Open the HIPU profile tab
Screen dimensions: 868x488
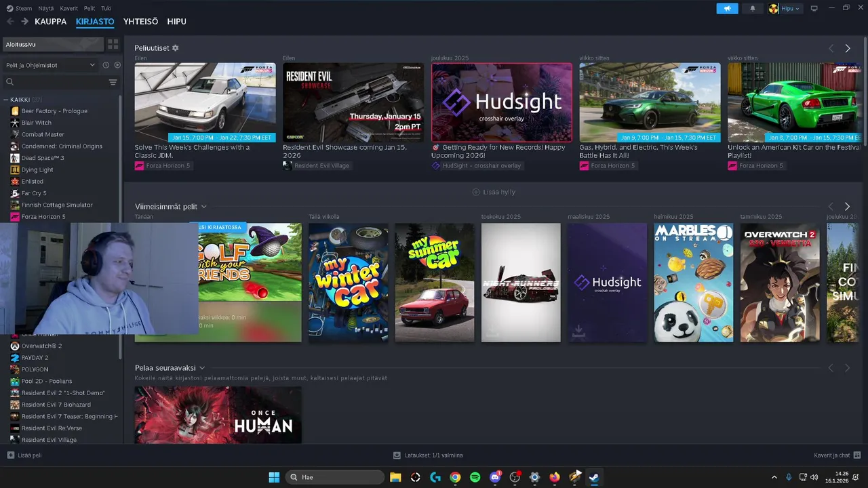[176, 22]
